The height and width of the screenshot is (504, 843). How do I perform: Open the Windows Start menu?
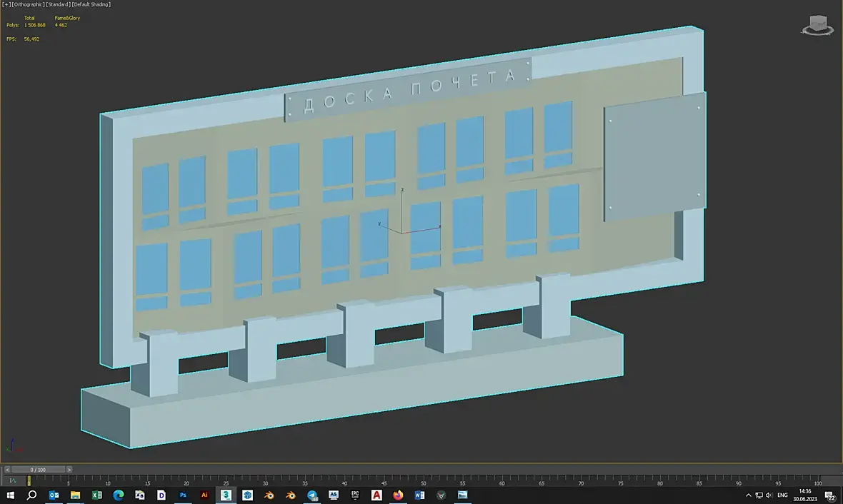tap(10, 495)
